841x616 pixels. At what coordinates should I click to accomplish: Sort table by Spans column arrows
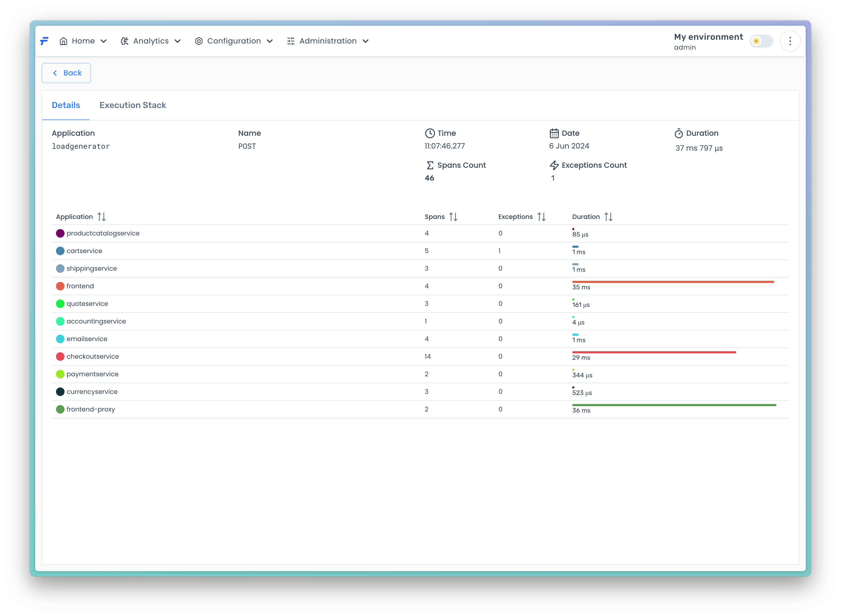[453, 217]
